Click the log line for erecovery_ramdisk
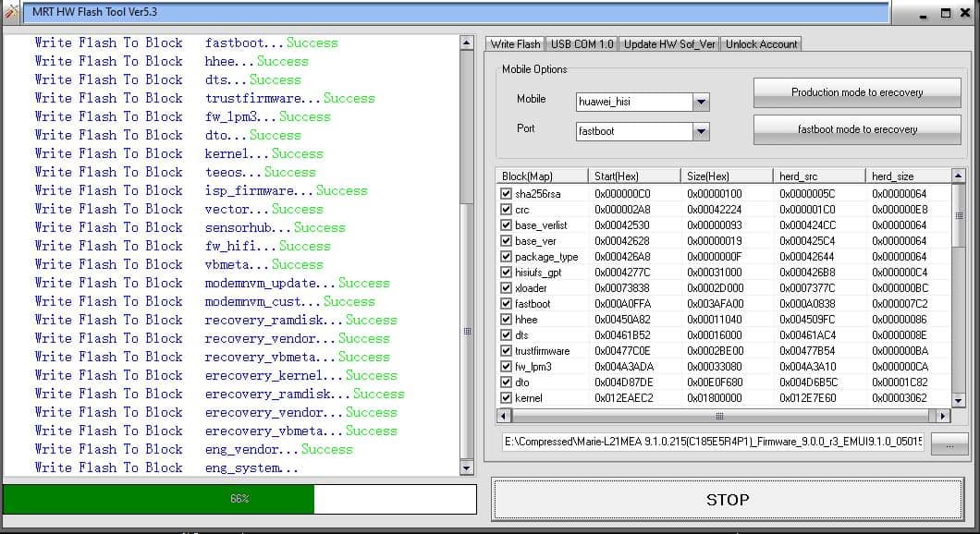Viewport: 980px width, 534px height. [x=219, y=394]
